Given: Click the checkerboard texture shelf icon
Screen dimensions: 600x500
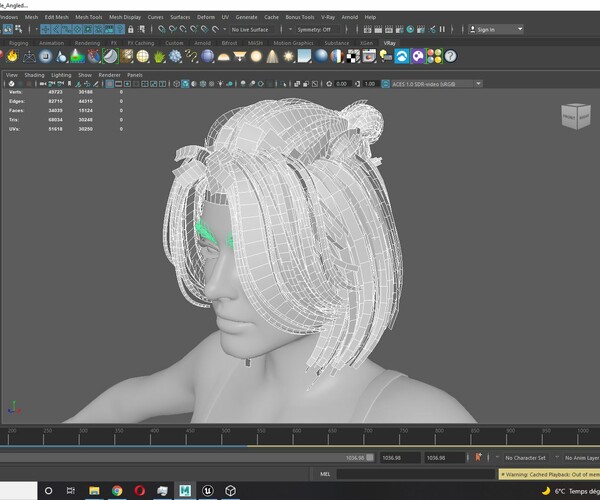Looking at the screenshot, I should pyautogui.click(x=353, y=57).
